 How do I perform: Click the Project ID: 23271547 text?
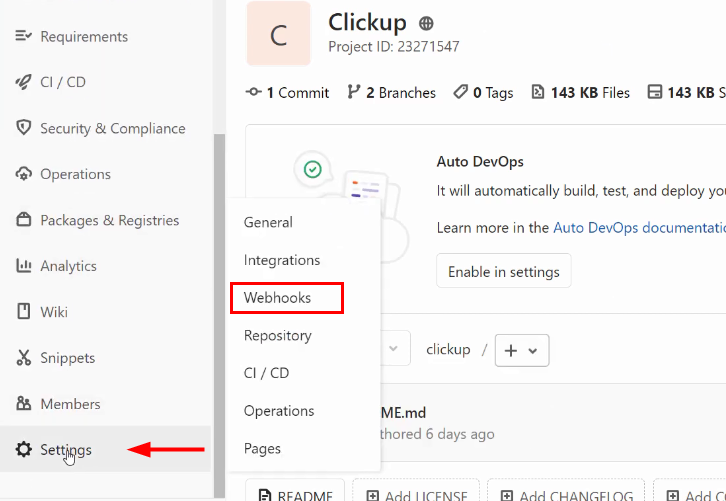pyautogui.click(x=394, y=46)
